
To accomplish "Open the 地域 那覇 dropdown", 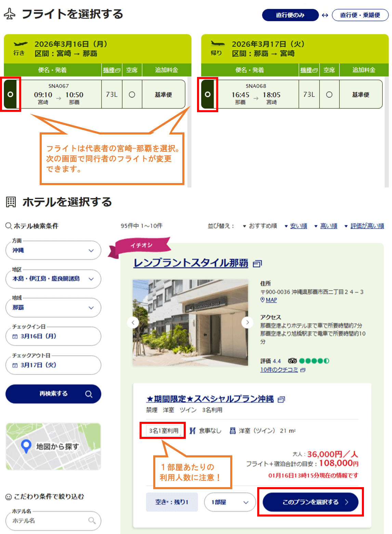I will coord(53,308).
